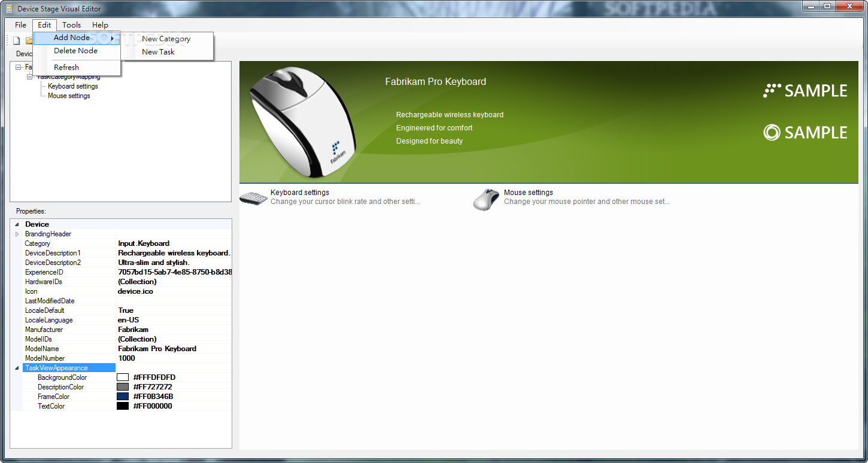Viewport: 868px width, 463px height.
Task: Edit the Category value Input.Keyboard
Action: 174,243
